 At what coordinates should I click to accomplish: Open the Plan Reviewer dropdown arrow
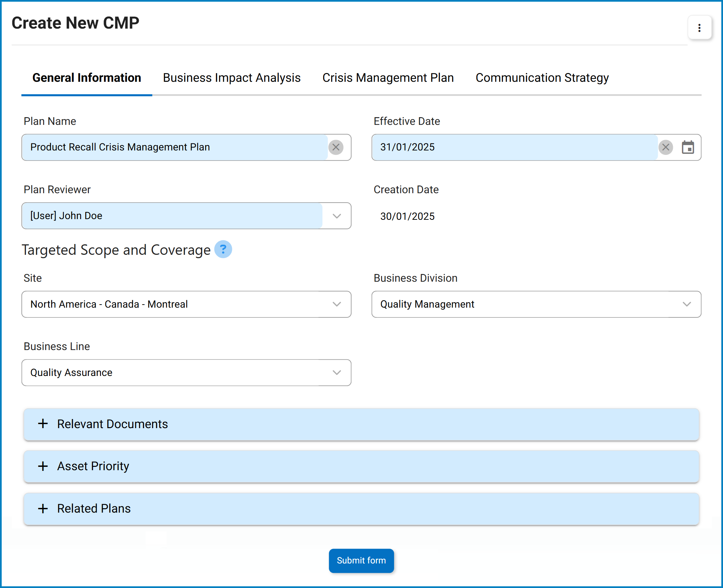click(337, 216)
